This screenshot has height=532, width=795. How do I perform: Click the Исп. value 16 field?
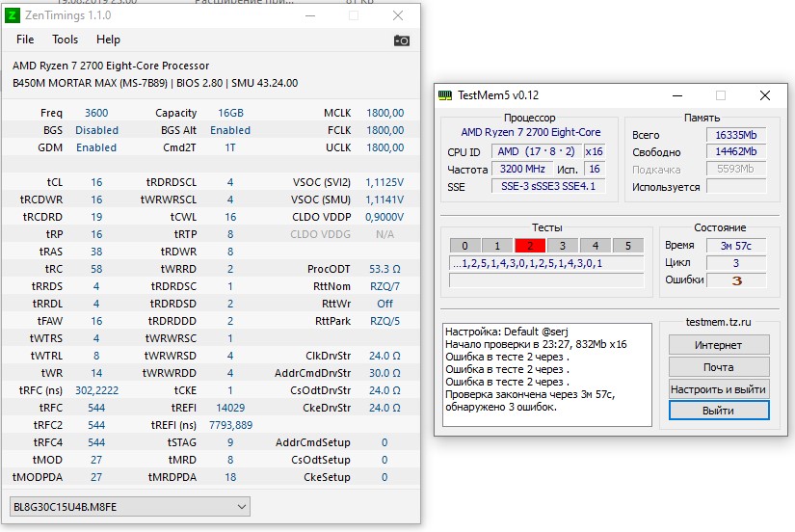[x=595, y=169]
